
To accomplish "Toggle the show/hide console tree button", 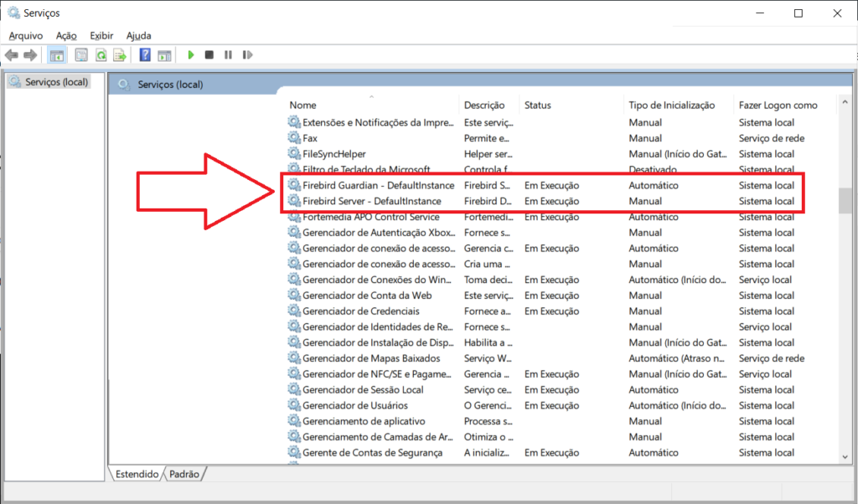I will (x=57, y=55).
